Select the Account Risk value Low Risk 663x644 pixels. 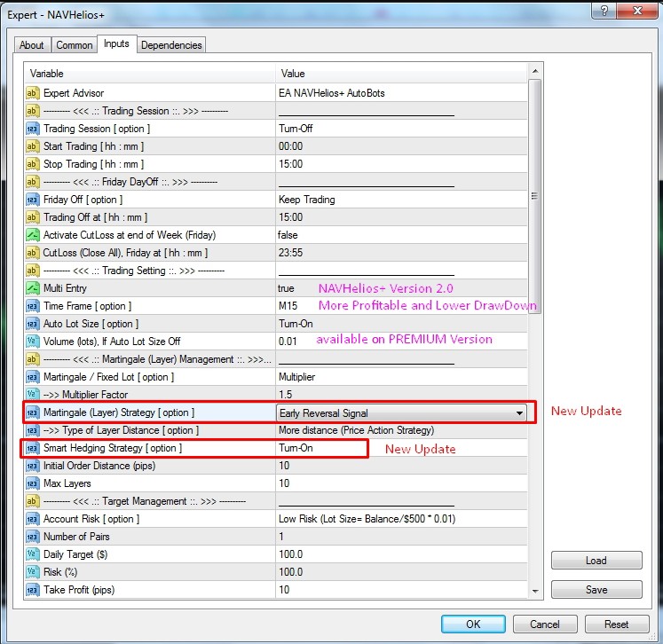click(367, 519)
